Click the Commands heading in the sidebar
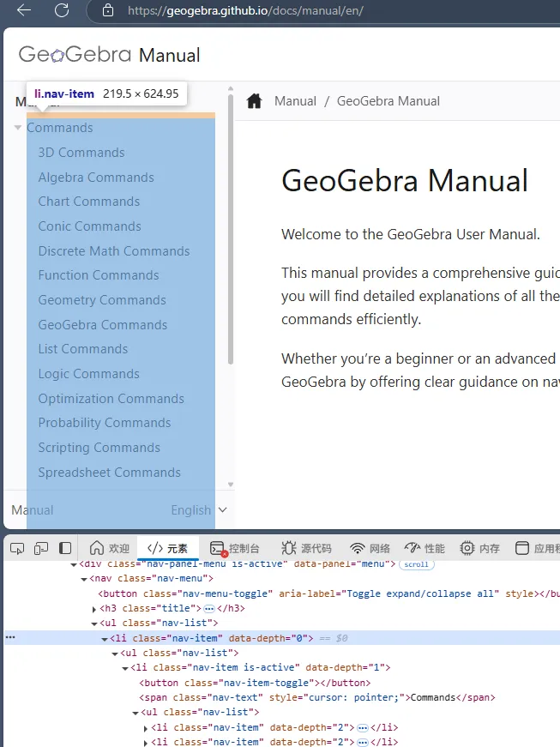The image size is (560, 747). [x=59, y=128]
